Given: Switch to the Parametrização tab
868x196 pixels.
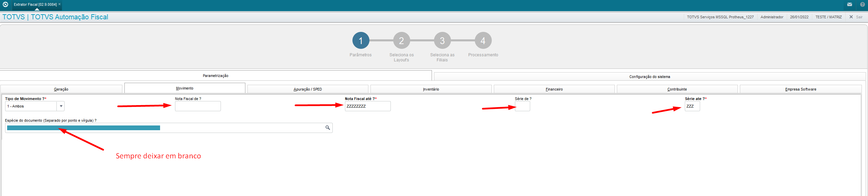Looking at the screenshot, I should tap(215, 76).
